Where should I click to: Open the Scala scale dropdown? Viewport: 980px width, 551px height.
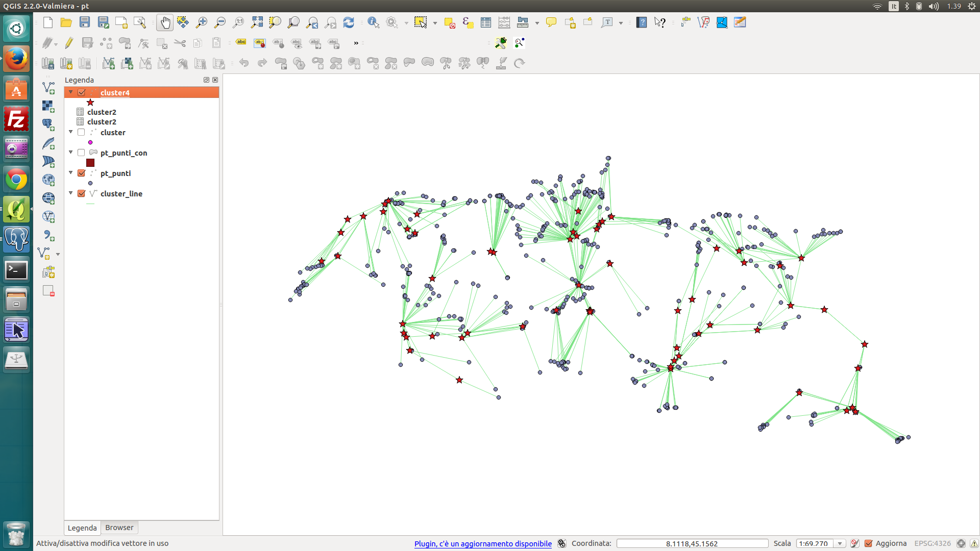tap(840, 543)
